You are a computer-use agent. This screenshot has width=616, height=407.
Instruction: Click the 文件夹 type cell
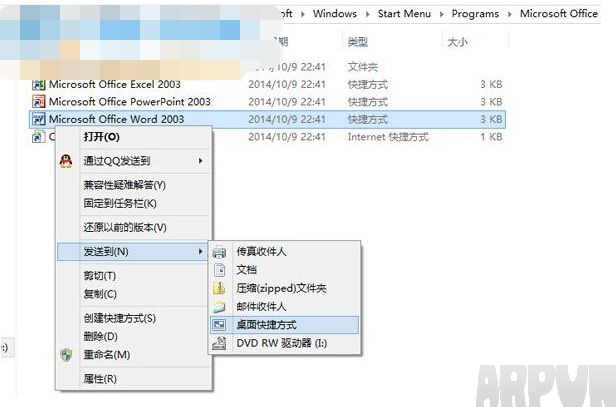(x=363, y=67)
